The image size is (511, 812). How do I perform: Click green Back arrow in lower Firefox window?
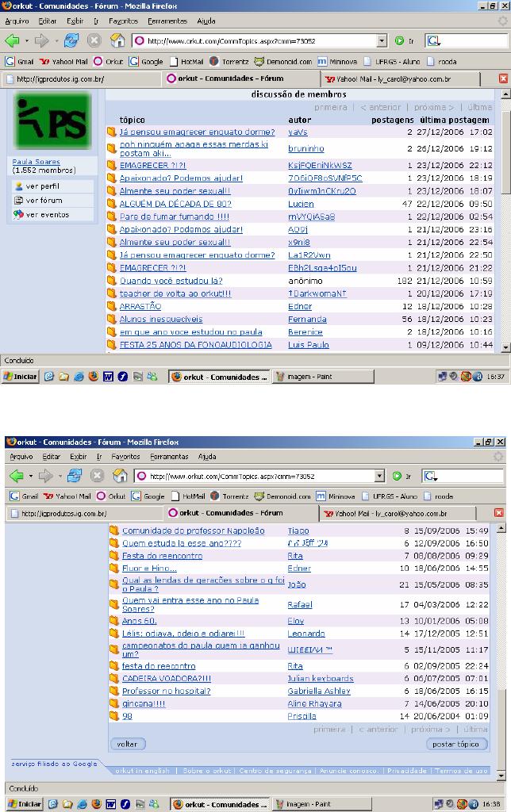[x=13, y=476]
